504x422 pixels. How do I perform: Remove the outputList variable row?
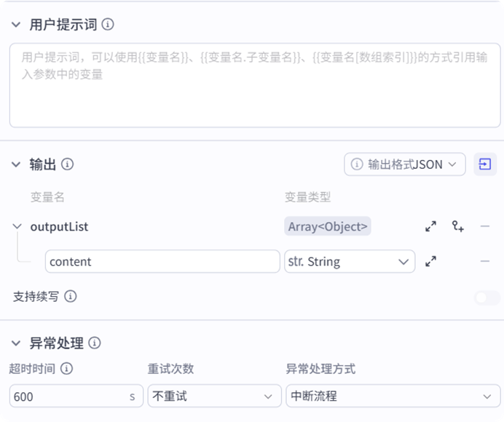tap(485, 226)
